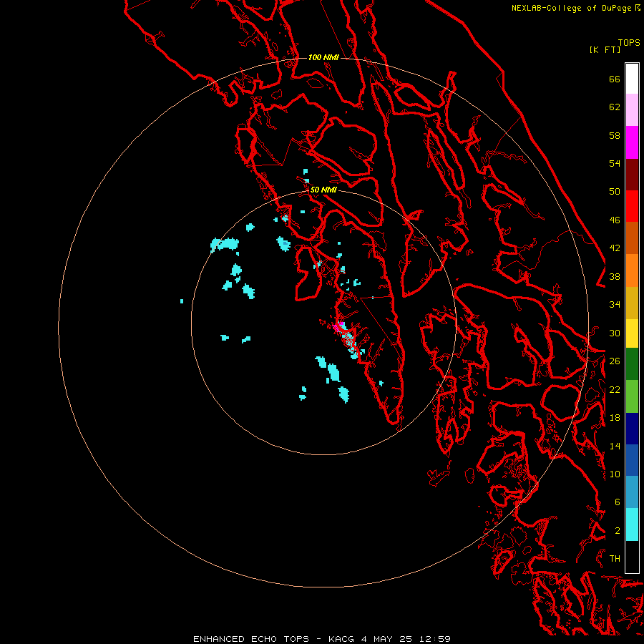
Task: Click the black TH legend swatch
Action: (x=632, y=557)
